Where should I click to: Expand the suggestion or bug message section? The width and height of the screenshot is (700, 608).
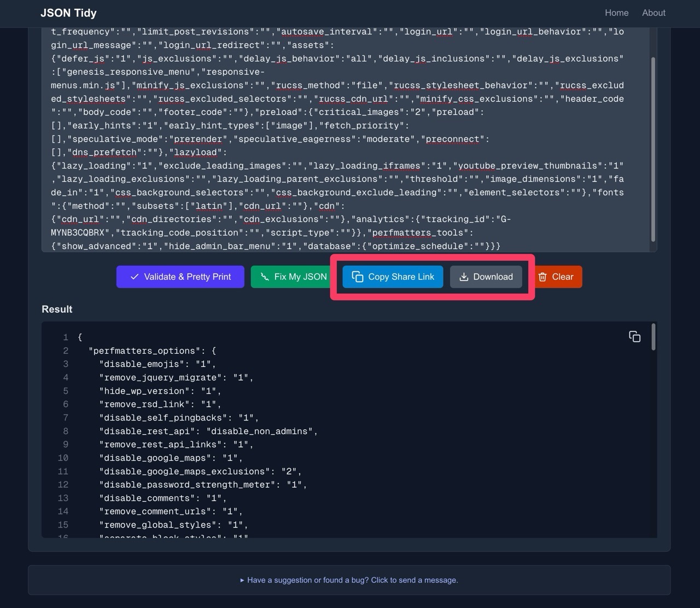click(x=349, y=580)
